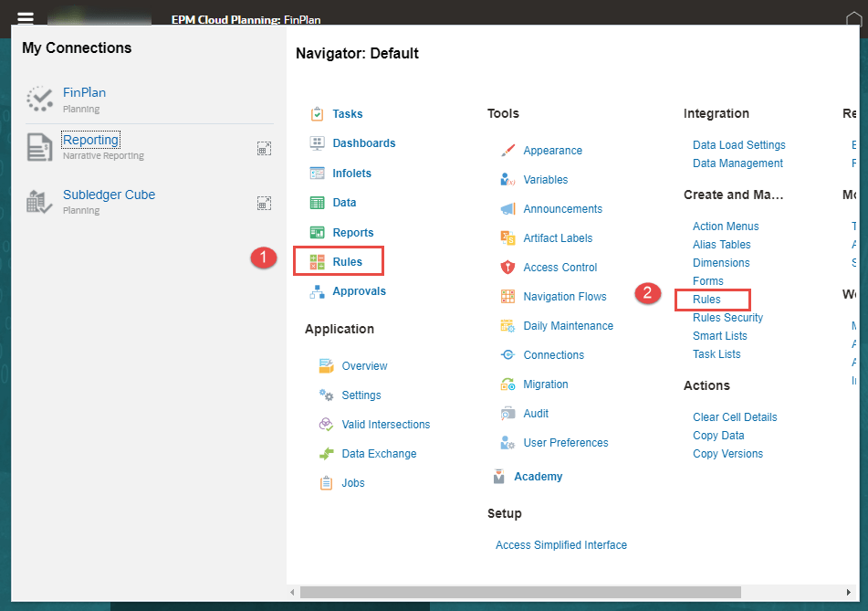Select Reports from the navigator list

[352, 233]
